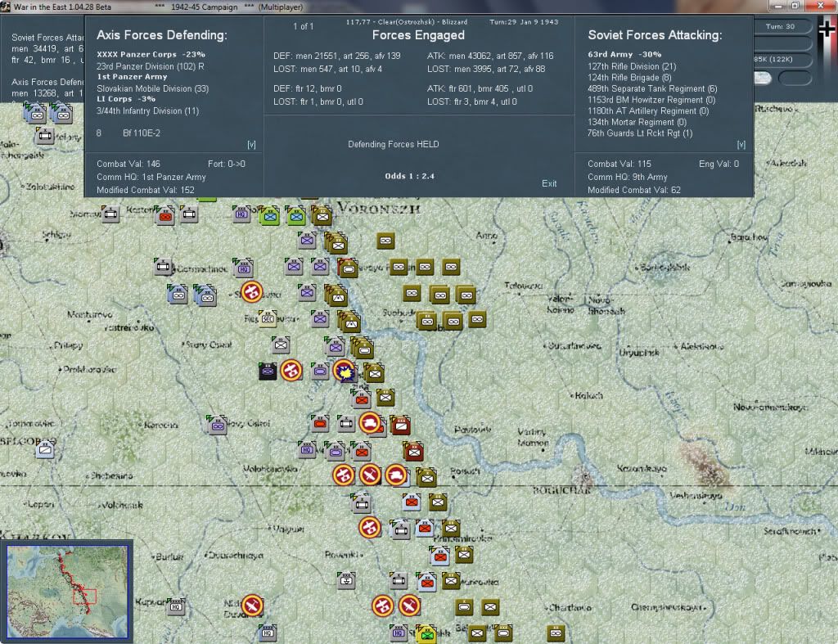Select the lone Soviet cavalry counter east of Voronezh
This screenshot has height=644, width=838.
tap(385, 241)
